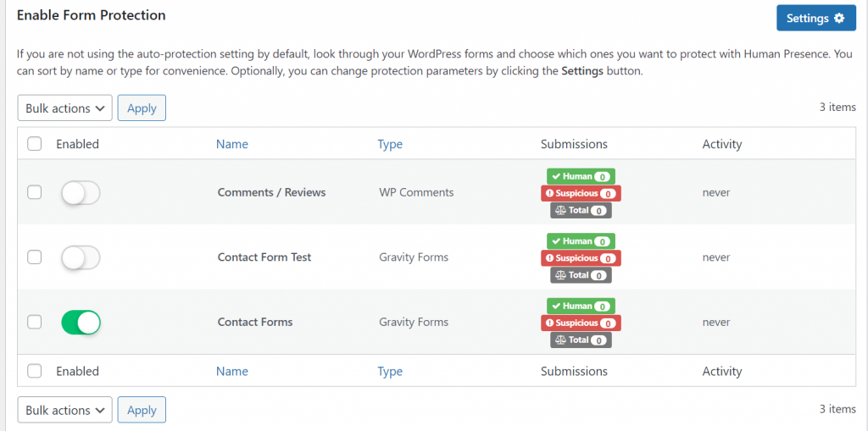This screenshot has height=431, width=868.
Task: Open Settings with the gear button
Action: tap(816, 19)
